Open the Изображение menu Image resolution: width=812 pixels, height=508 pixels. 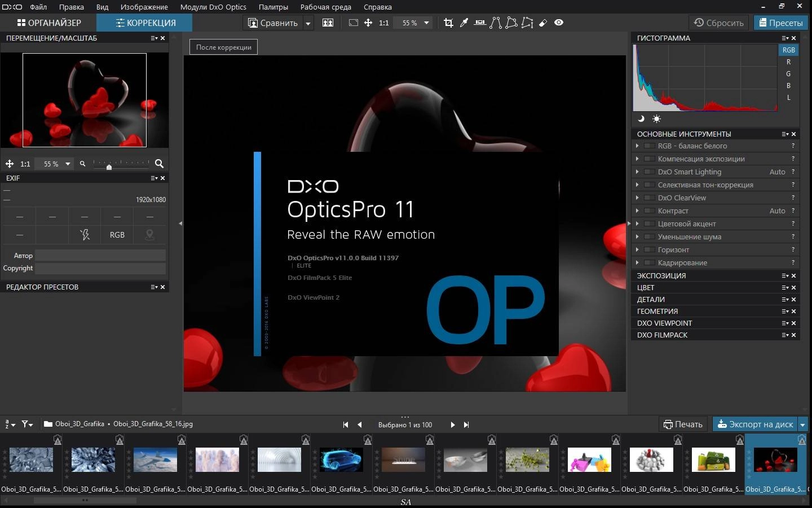(144, 7)
